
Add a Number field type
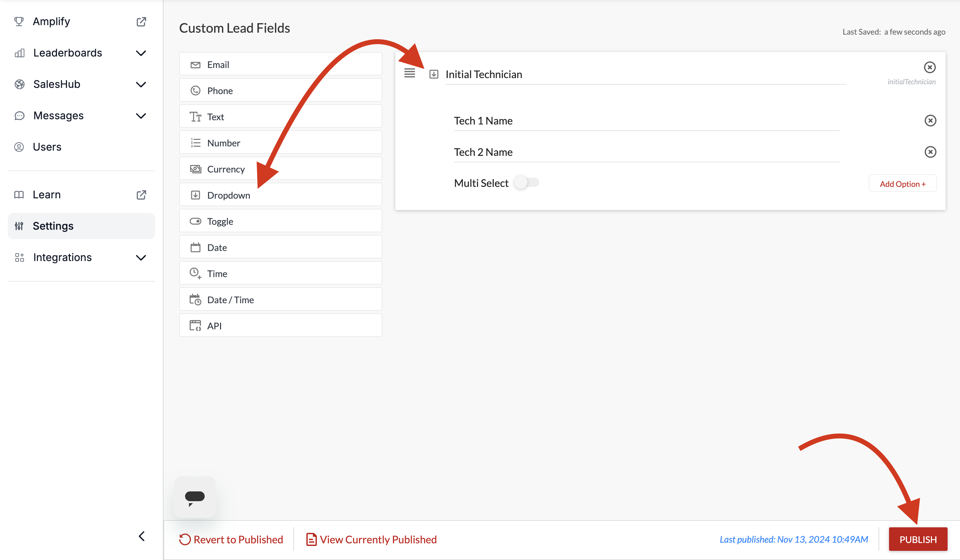tap(280, 142)
